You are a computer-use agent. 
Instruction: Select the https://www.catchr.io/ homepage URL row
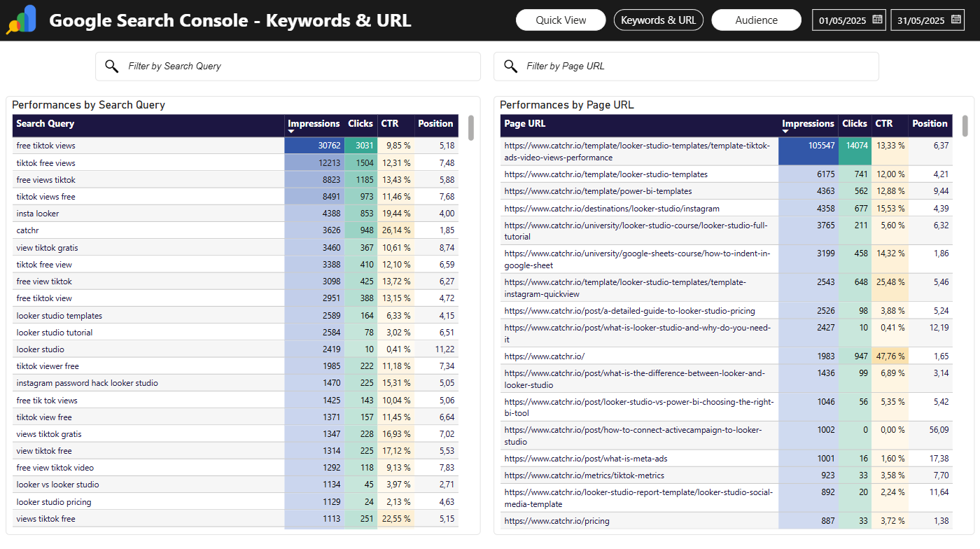(726, 356)
